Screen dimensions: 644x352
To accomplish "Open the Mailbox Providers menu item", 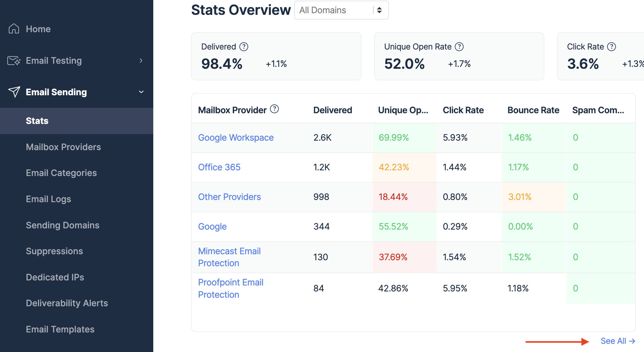I will coord(63,147).
